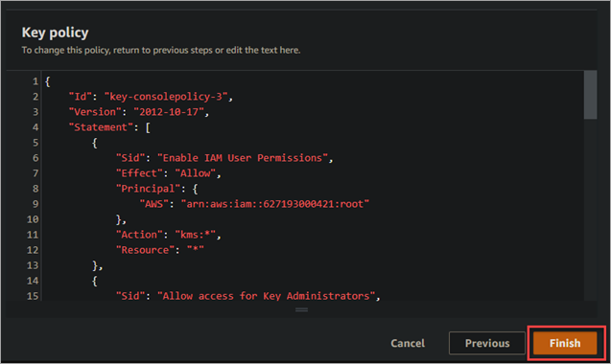Click the "Statement" array opening line

coord(109,127)
